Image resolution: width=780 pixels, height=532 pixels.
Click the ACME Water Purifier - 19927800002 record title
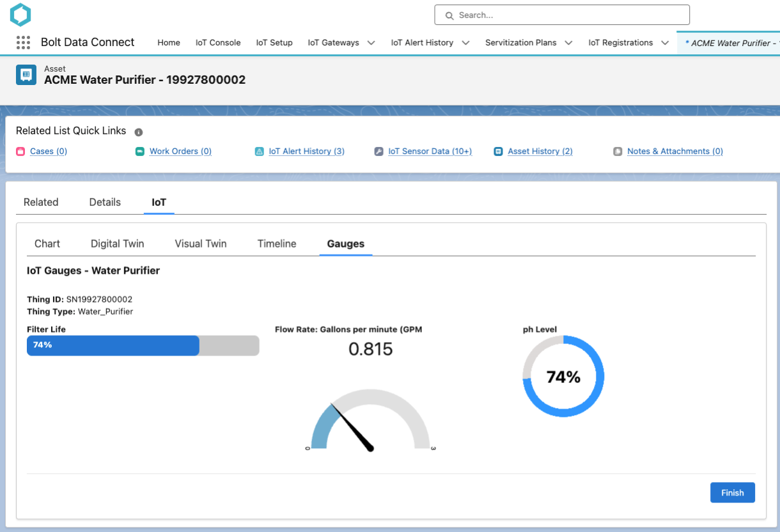pyautogui.click(x=144, y=80)
